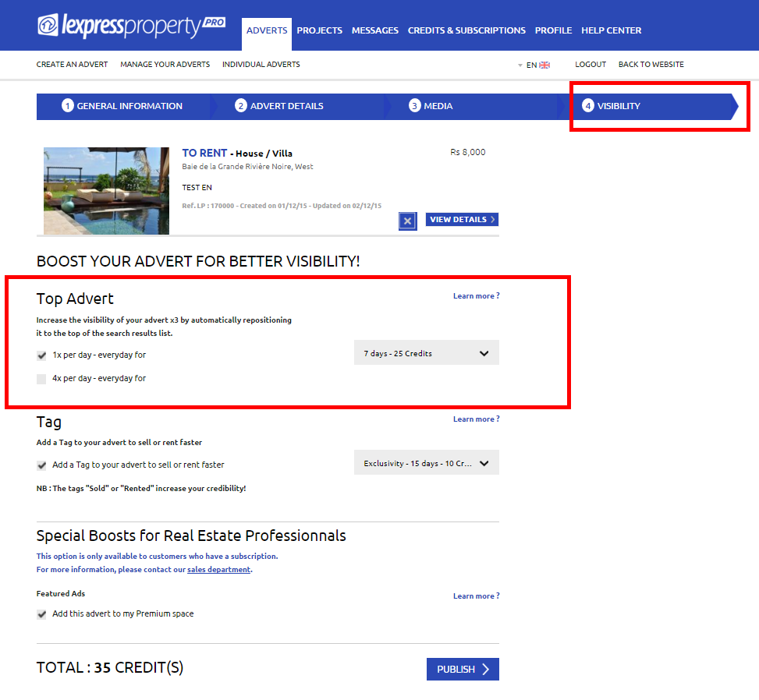Enable the 4x per day checkbox
The height and width of the screenshot is (700, 759).
[41, 379]
